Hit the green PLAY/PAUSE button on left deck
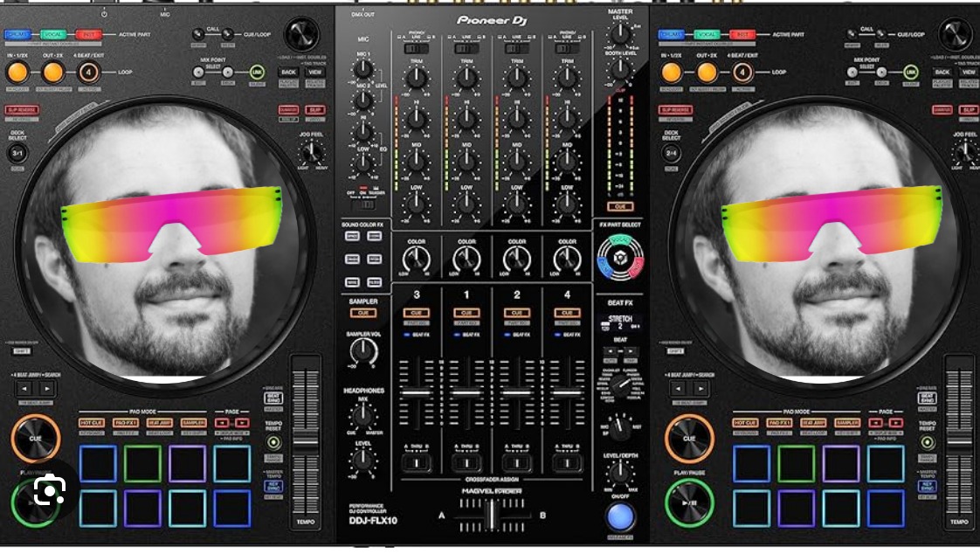 [x=35, y=504]
